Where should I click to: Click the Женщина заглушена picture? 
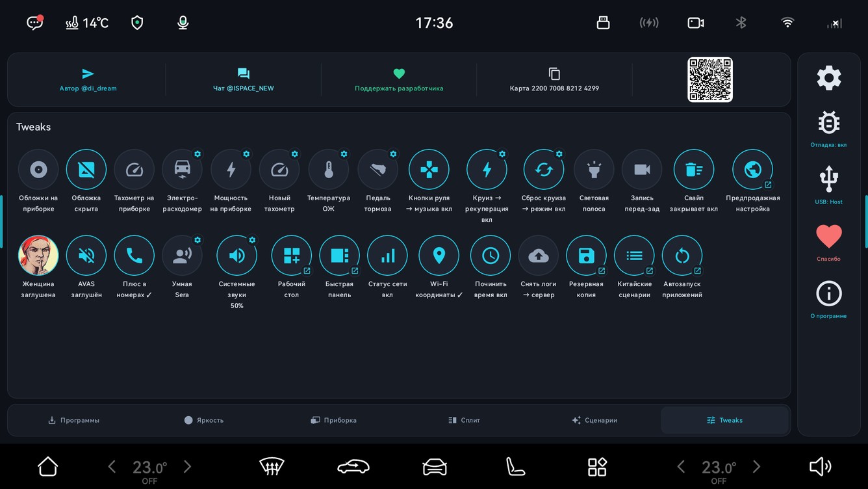(x=38, y=256)
